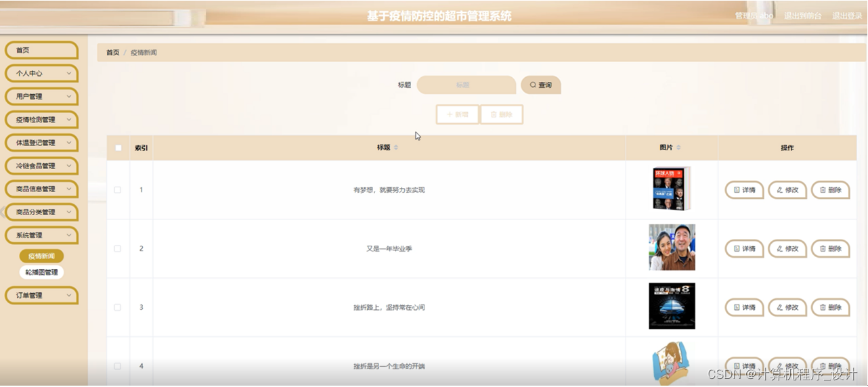868x387 pixels.
Task: Open the car poster thumbnail in row 3
Action: 672,306
